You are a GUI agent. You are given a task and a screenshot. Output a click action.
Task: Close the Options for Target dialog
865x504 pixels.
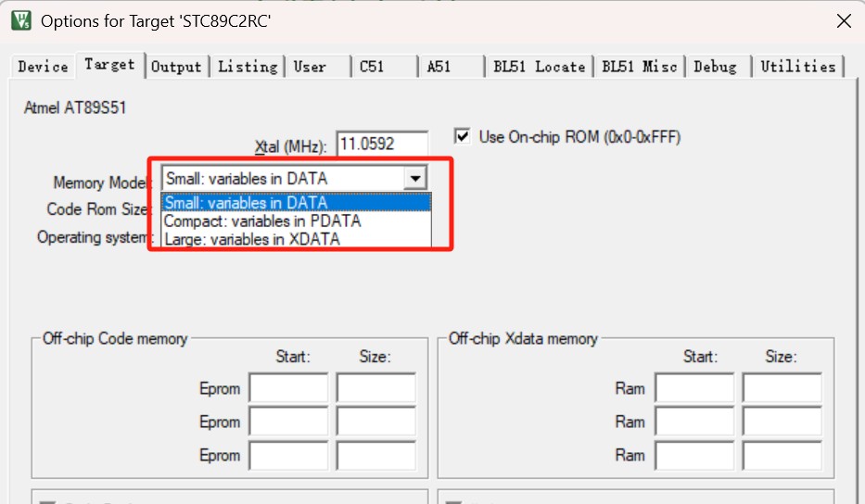click(x=844, y=21)
